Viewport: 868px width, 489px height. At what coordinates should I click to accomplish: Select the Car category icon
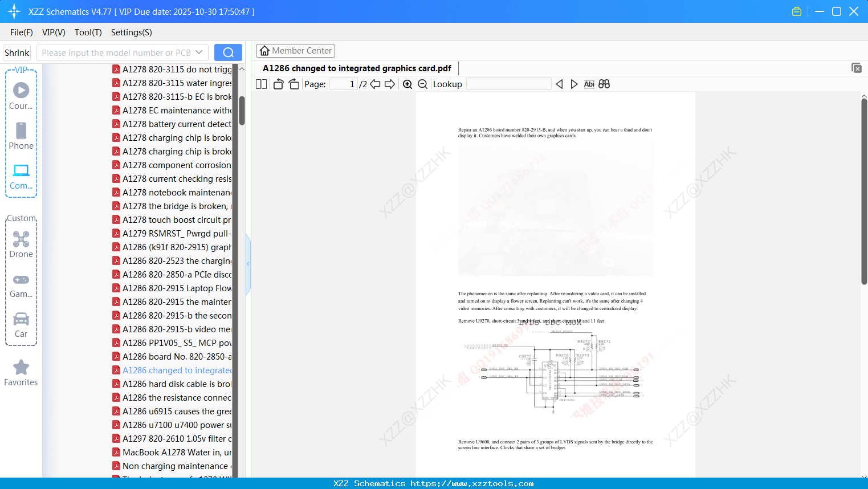(x=21, y=319)
